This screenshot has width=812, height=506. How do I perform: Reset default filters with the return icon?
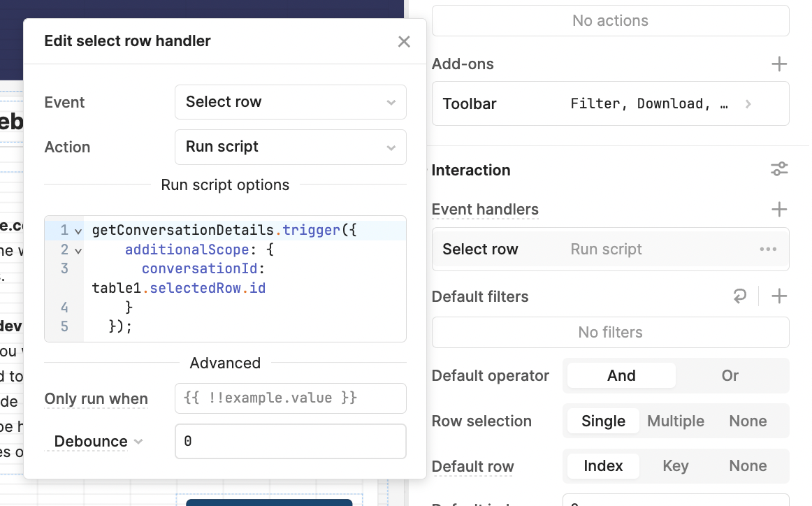[740, 296]
